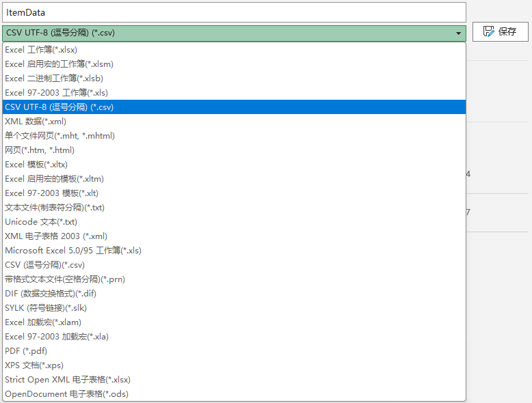The width and height of the screenshot is (532, 403).
Task: Select Excel 工作簿(*.xlsx) format
Action: (41, 50)
